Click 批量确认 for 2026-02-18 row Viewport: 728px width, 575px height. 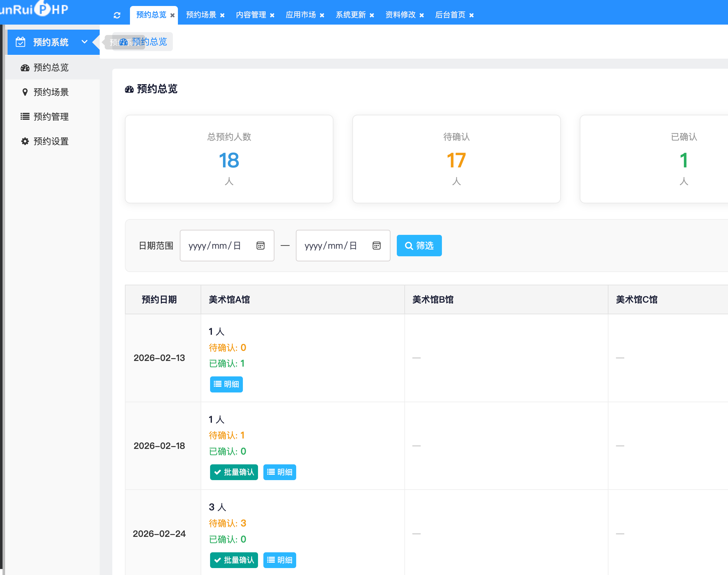click(234, 472)
